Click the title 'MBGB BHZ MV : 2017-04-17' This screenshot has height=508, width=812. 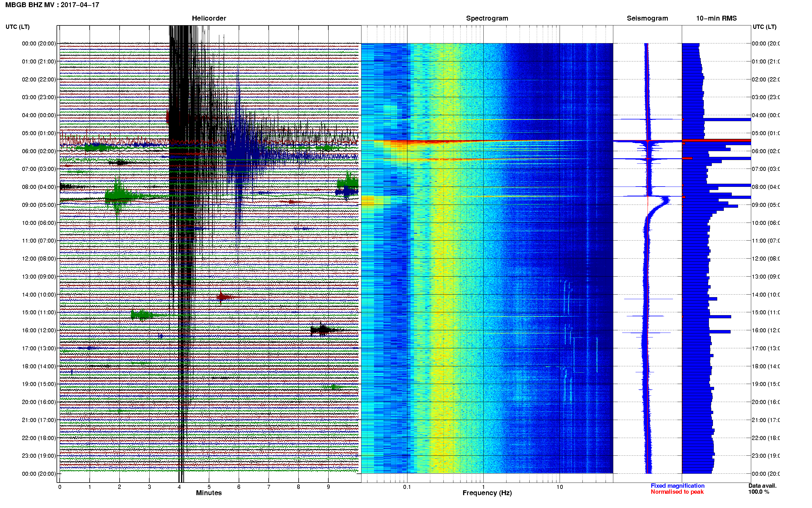[52, 5]
